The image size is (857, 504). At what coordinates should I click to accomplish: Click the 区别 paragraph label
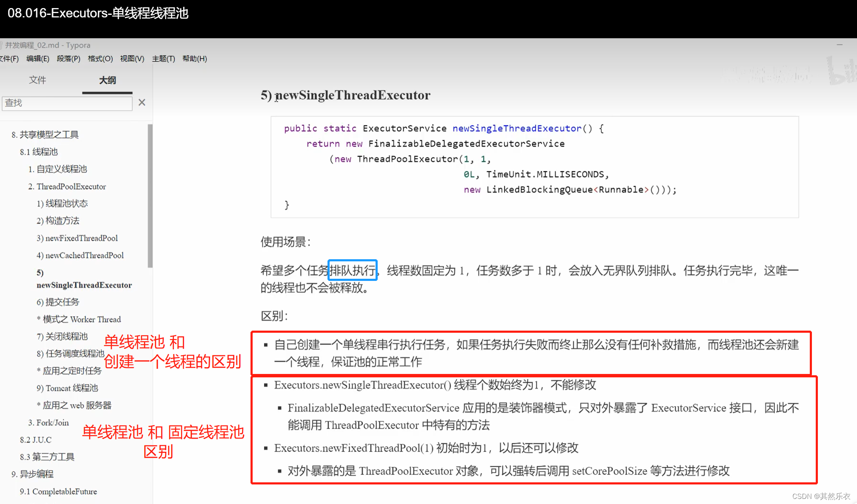(x=274, y=316)
